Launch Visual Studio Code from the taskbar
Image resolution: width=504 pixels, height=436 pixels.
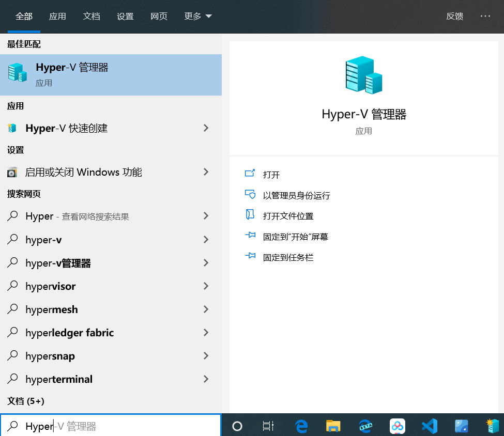pyautogui.click(x=430, y=426)
